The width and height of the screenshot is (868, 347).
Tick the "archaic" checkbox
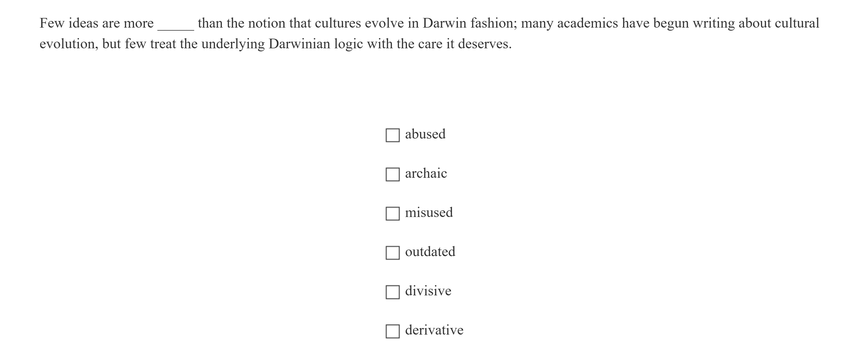tap(393, 174)
